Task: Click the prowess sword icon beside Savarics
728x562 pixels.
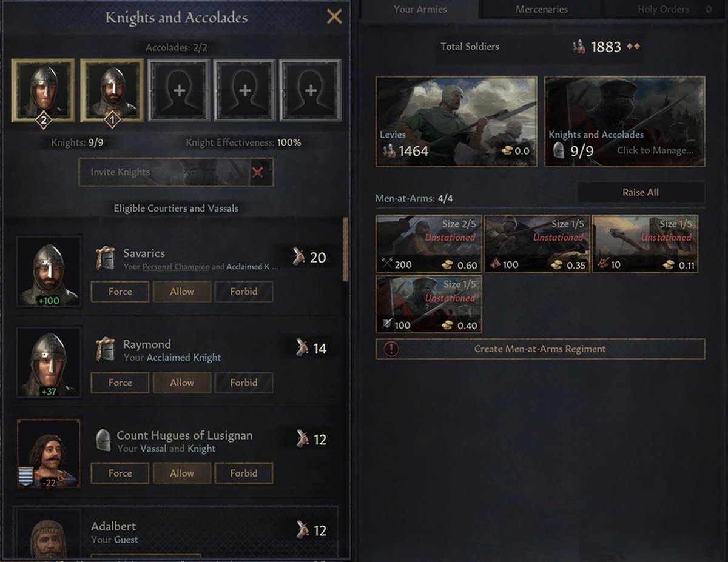Action: tap(298, 257)
